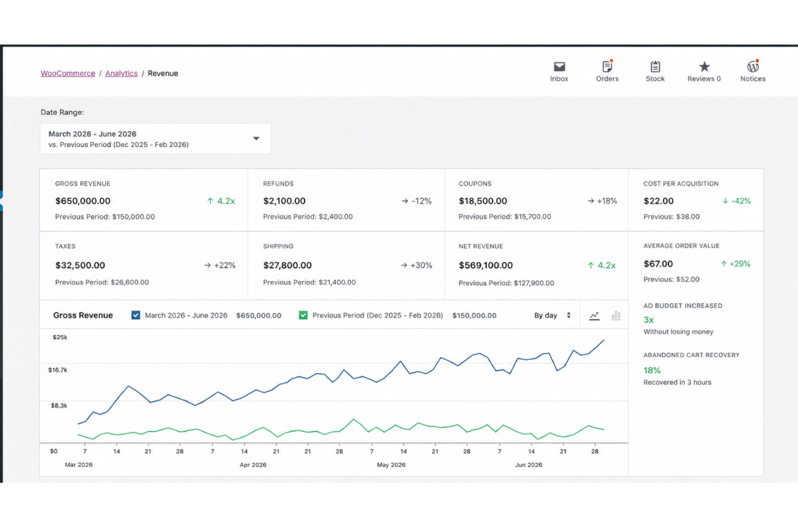Switch to line chart view icon
Image resolution: width=798 pixels, height=532 pixels.
[595, 315]
